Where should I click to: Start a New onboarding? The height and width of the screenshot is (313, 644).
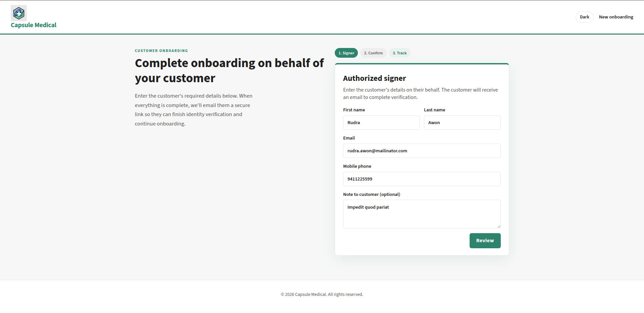(x=616, y=17)
